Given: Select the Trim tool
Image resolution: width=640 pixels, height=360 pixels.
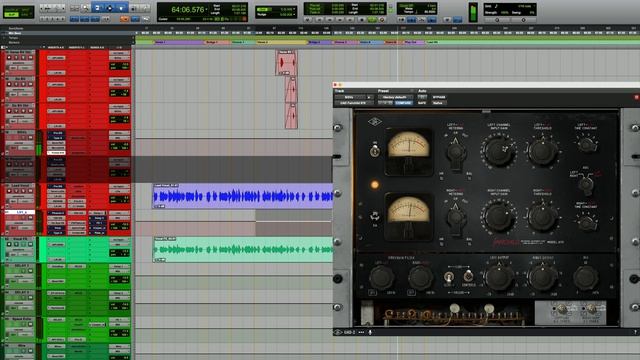Looking at the screenshot, I should point(98,8).
